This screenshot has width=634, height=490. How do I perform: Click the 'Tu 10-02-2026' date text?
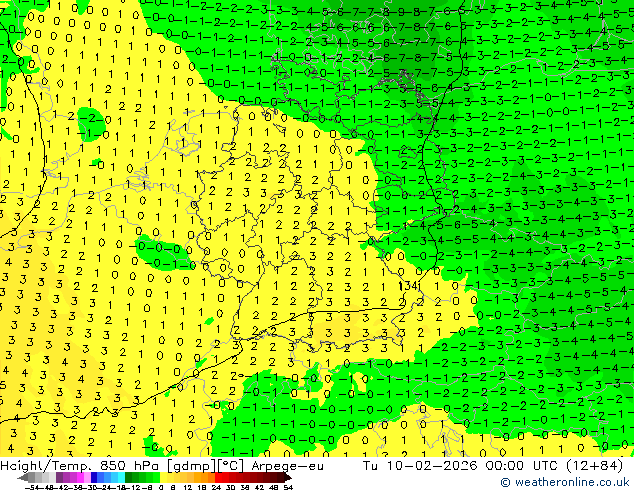[x=420, y=466]
